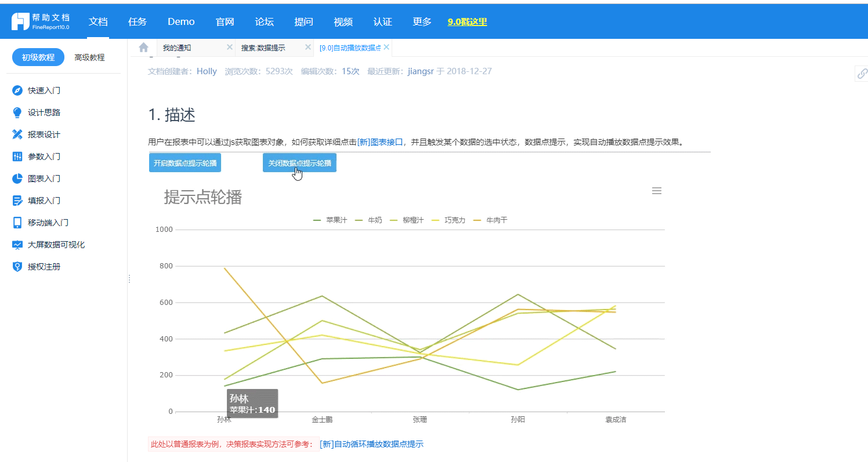Select the 设计思路 lightbulb icon
Viewport: 868px width, 462px height.
point(17,112)
